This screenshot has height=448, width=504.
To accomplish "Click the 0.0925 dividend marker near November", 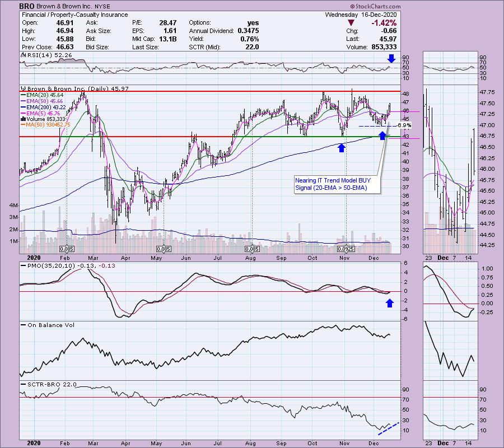I will tap(346, 249).
